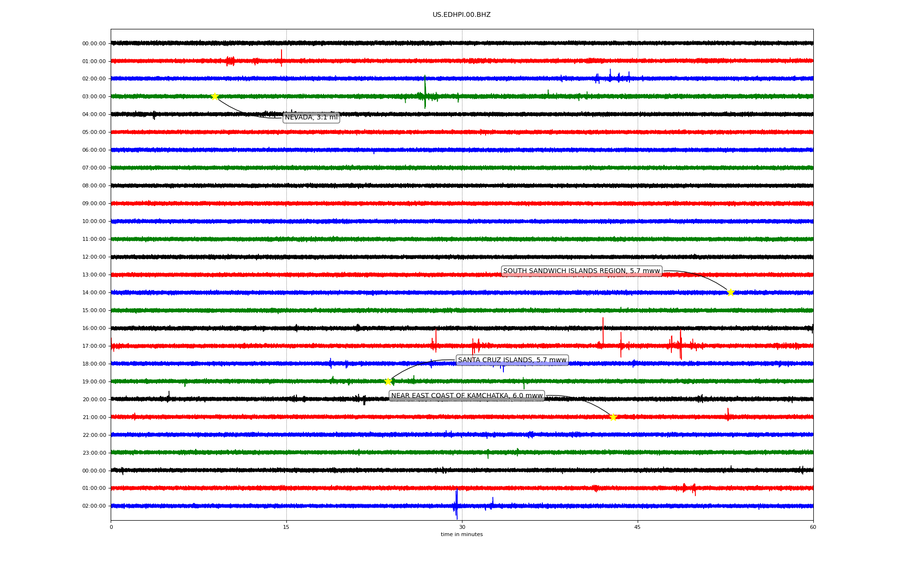Click the 'time in minutes' axis label
The height and width of the screenshot is (578, 924).
(x=462, y=535)
